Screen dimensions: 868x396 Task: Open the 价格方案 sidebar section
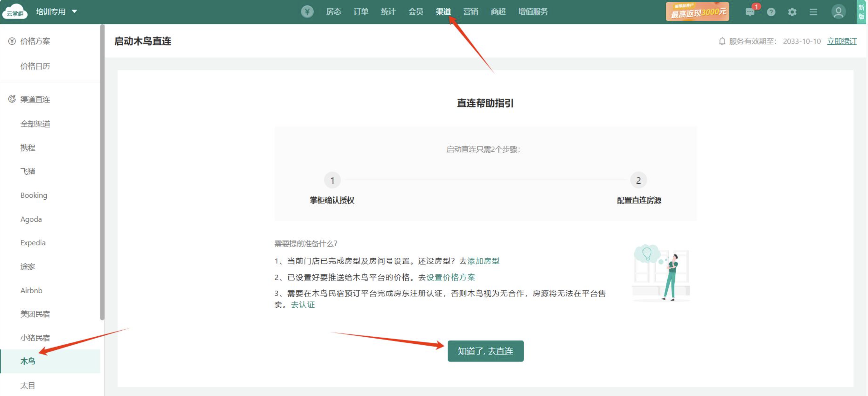click(35, 41)
